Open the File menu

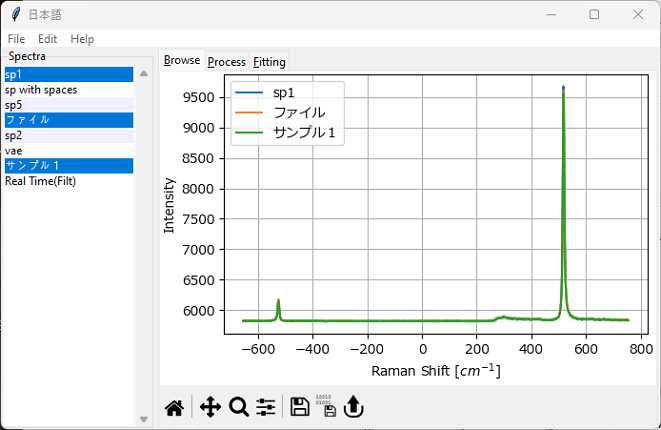coord(16,39)
